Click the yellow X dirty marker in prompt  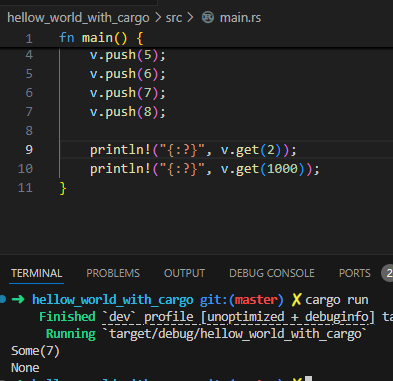(296, 300)
